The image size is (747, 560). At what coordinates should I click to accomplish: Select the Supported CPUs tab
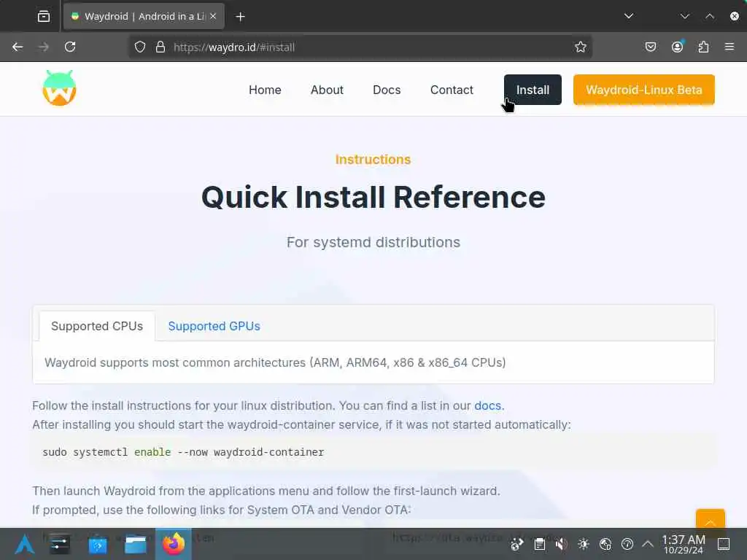coord(97,326)
